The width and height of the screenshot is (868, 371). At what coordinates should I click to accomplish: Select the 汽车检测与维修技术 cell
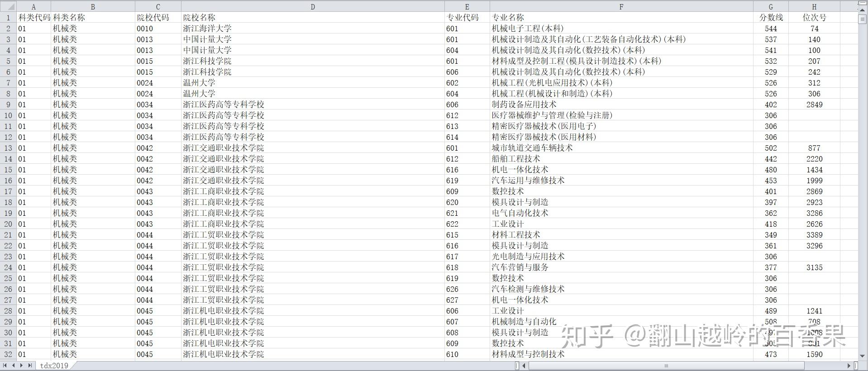(x=621, y=289)
